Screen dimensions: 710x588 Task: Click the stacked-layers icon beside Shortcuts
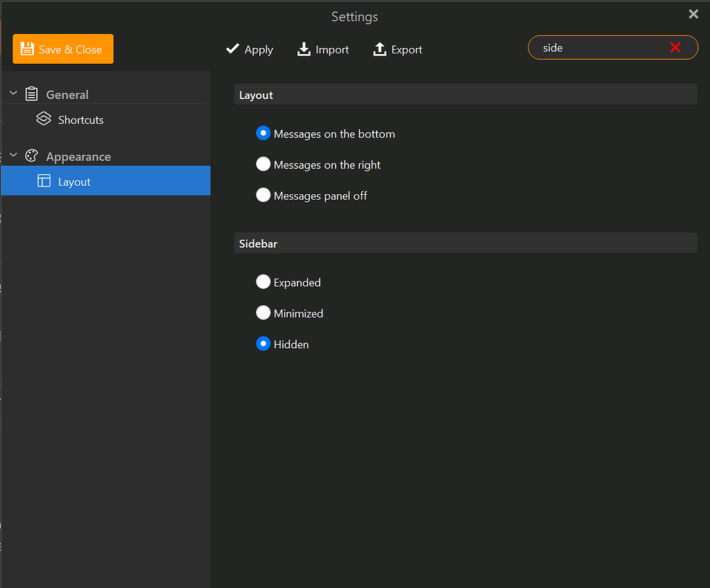[x=43, y=119]
